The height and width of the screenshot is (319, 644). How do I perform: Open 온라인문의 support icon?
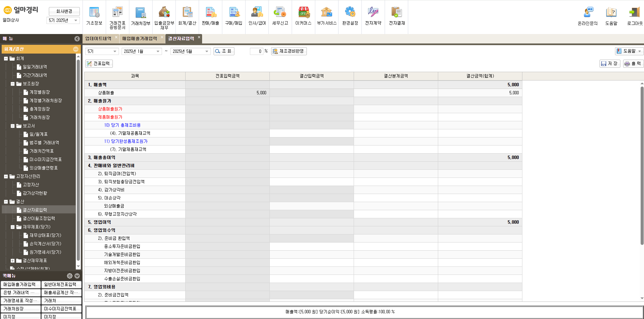[x=588, y=16]
